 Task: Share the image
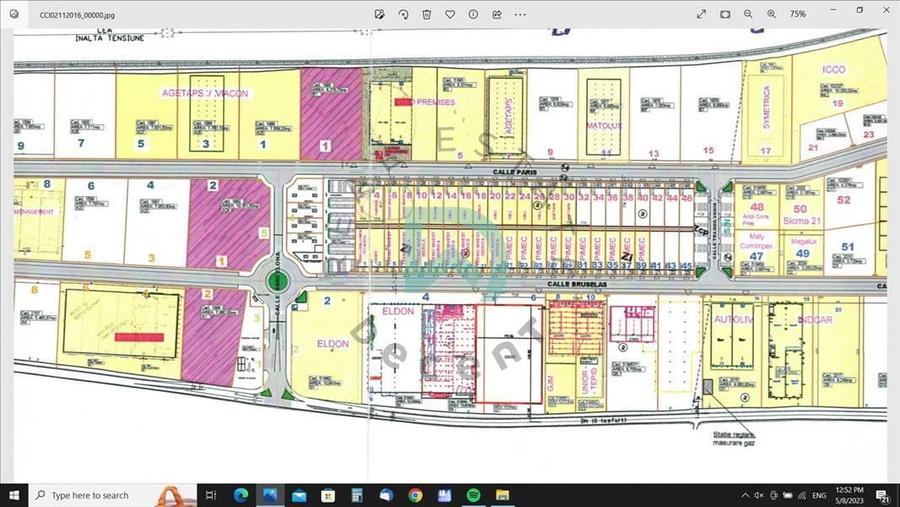pos(496,14)
